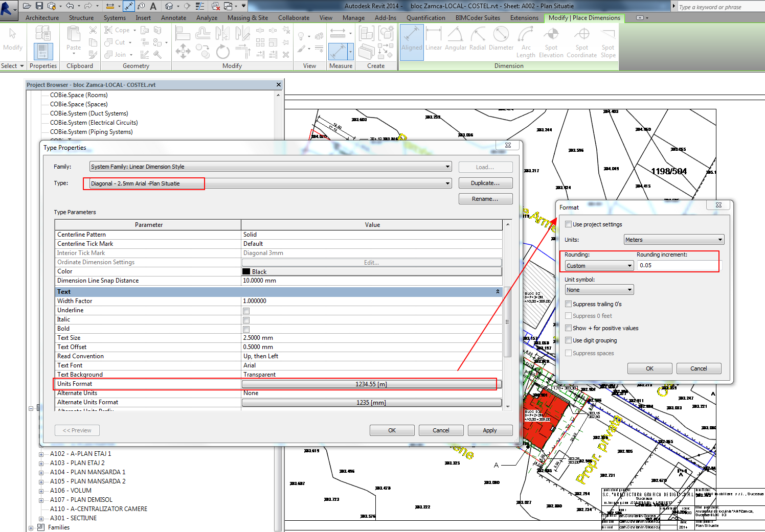Select the Radial dimension tool
This screenshot has width=765, height=532.
478,40
